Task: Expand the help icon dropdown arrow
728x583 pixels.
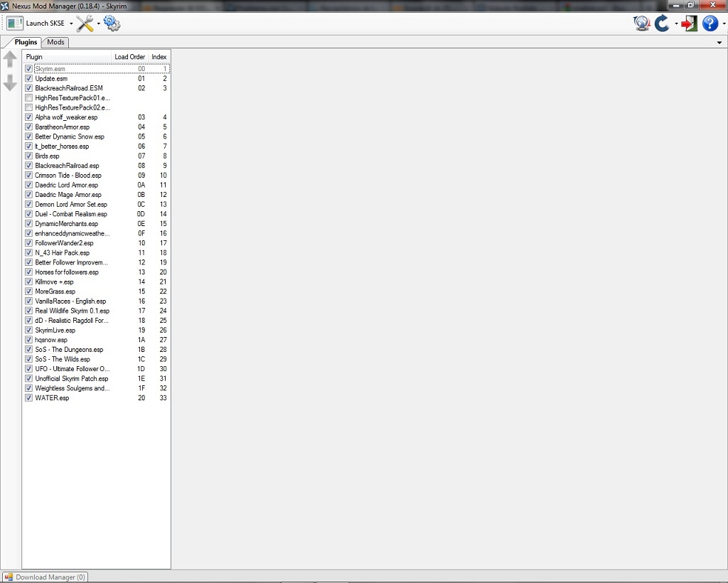Action: point(724,23)
